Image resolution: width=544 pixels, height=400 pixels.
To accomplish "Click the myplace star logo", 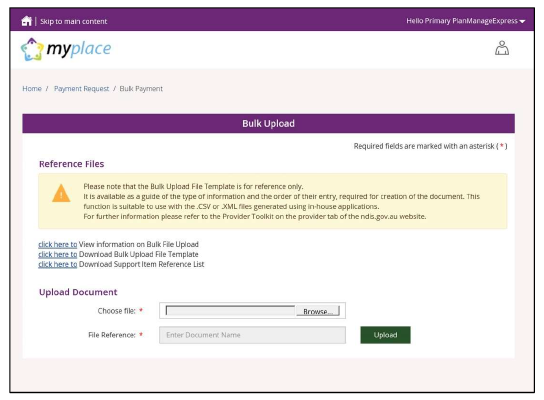I will (x=32, y=49).
